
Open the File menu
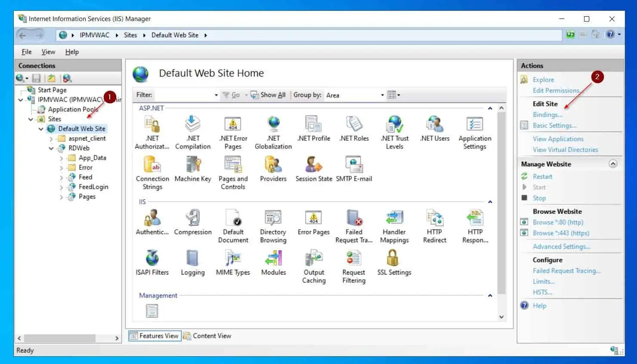[27, 52]
